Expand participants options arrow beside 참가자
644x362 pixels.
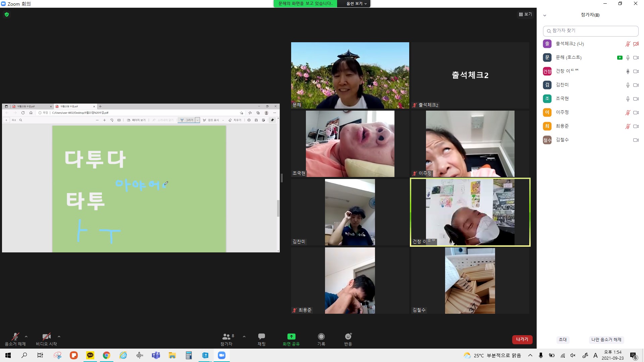tap(244, 337)
